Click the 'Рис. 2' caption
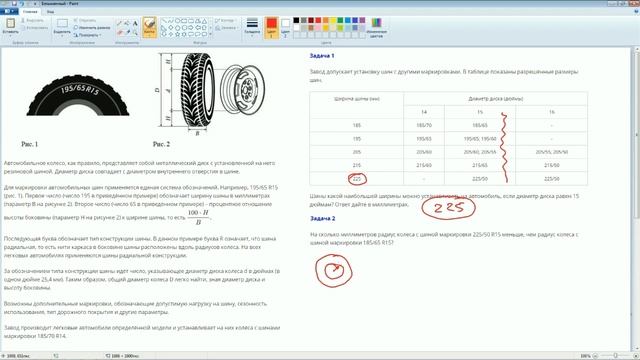640x360 pixels. pyautogui.click(x=161, y=144)
